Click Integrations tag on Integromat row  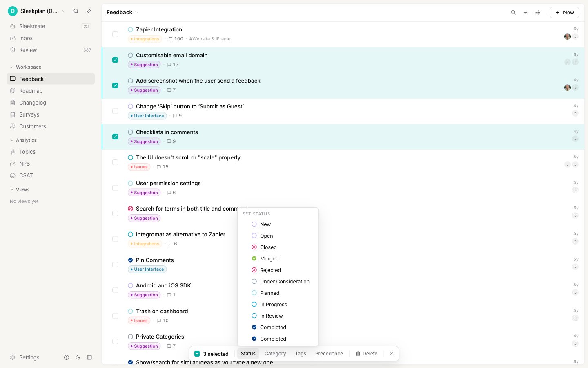[x=145, y=244]
